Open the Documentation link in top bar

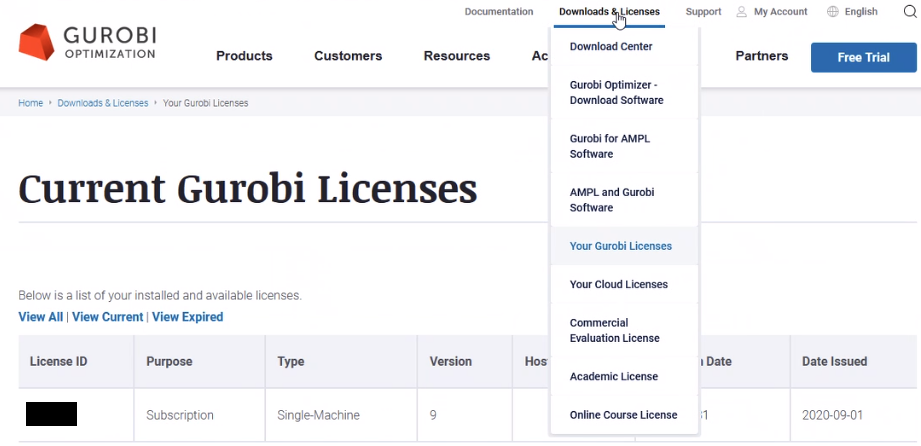[499, 12]
